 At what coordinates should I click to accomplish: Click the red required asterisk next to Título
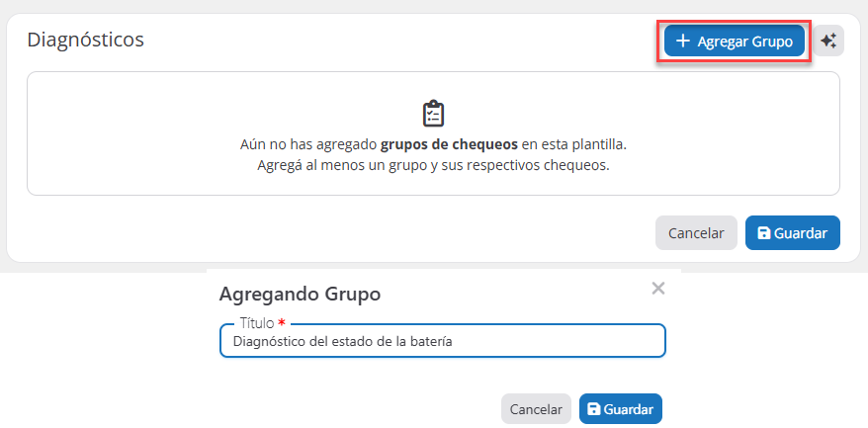(282, 323)
